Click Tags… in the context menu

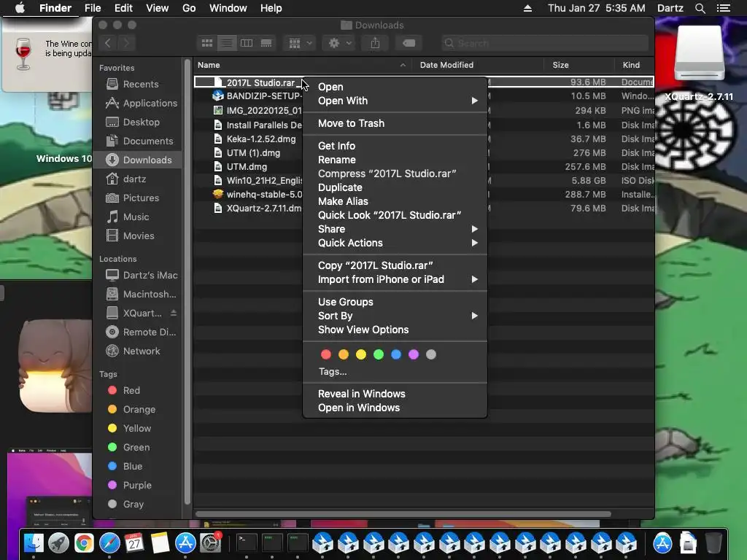pyautogui.click(x=333, y=371)
